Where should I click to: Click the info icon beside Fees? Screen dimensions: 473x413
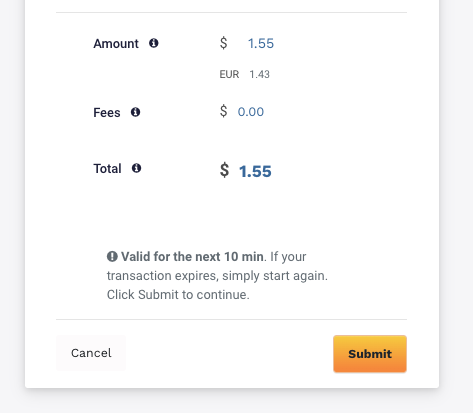click(x=135, y=112)
